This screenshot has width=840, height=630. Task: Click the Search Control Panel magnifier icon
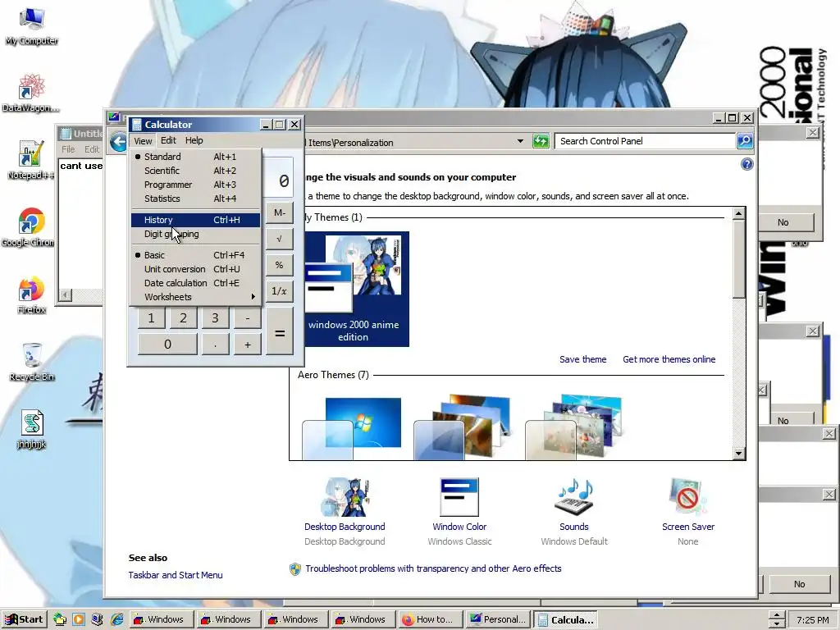coord(745,141)
